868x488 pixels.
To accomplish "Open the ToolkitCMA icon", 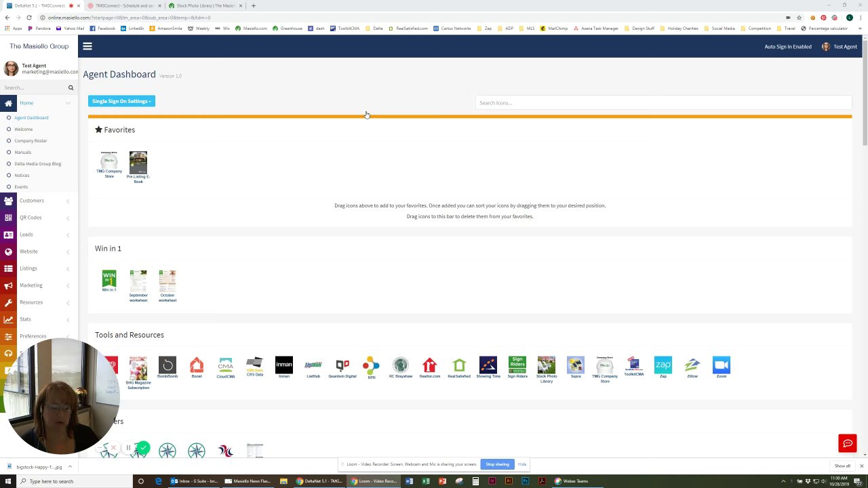I will pyautogui.click(x=634, y=366).
